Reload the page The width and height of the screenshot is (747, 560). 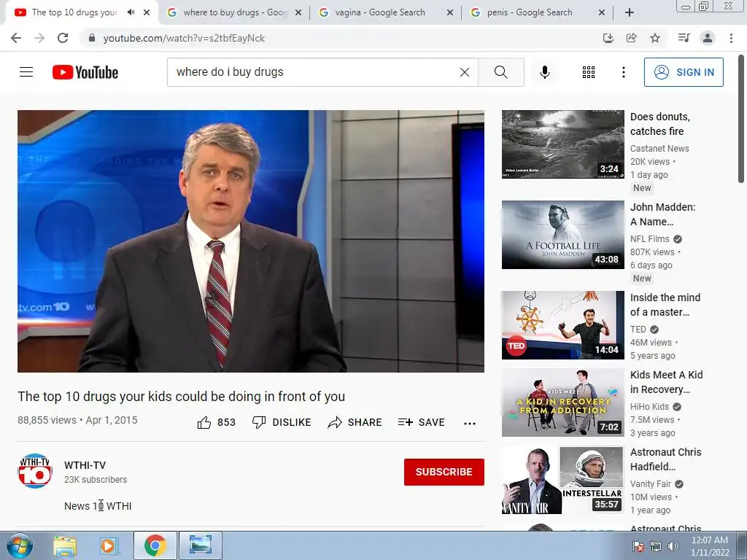pyautogui.click(x=63, y=38)
